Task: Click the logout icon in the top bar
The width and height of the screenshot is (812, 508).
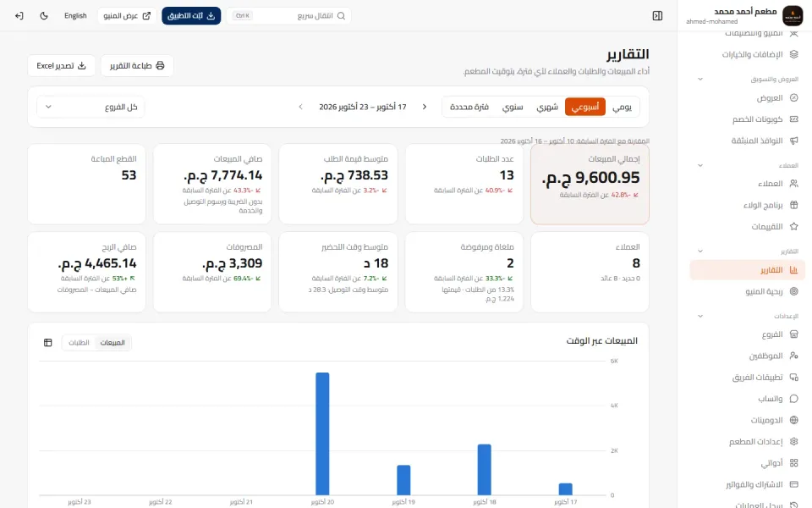Action: 19,15
